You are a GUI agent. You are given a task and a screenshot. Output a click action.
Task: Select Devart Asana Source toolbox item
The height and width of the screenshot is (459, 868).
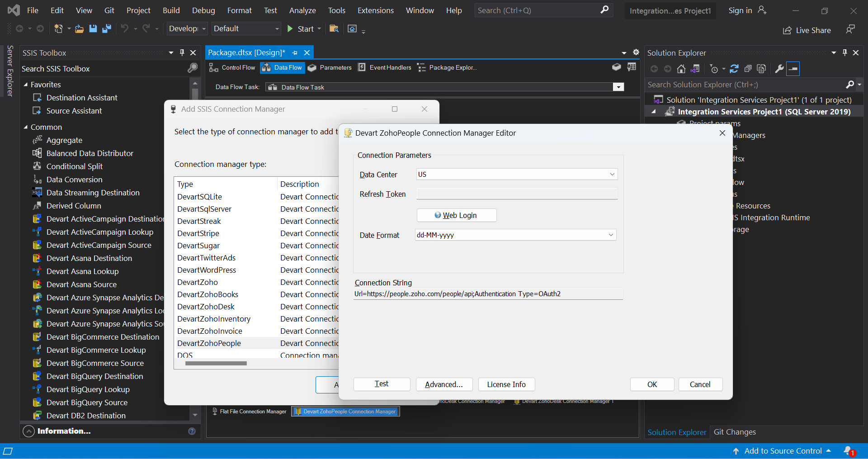coord(81,284)
